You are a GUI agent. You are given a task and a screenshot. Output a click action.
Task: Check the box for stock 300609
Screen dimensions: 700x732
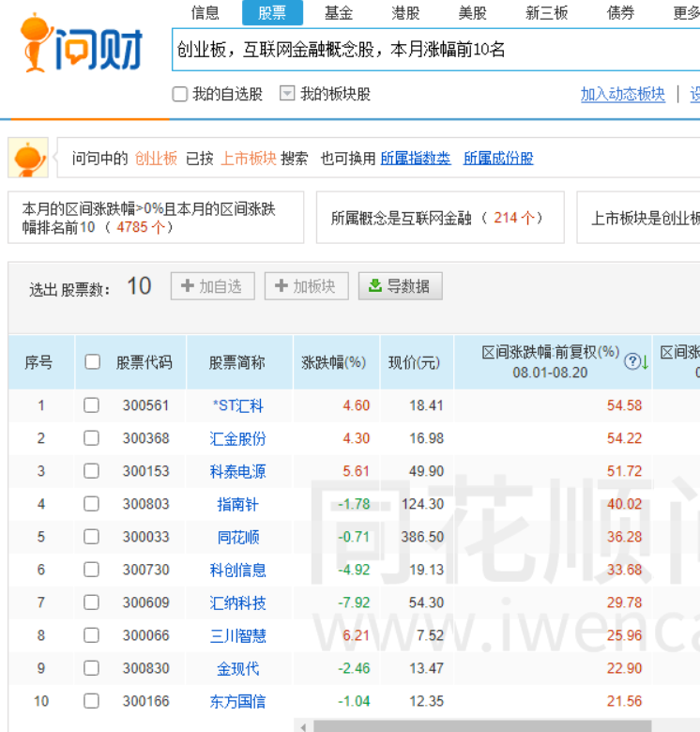(91, 602)
